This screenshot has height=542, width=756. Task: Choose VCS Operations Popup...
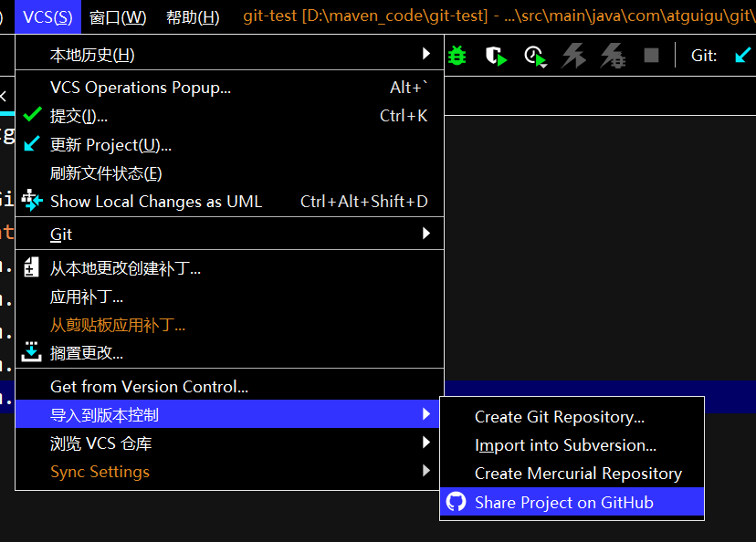point(229,88)
